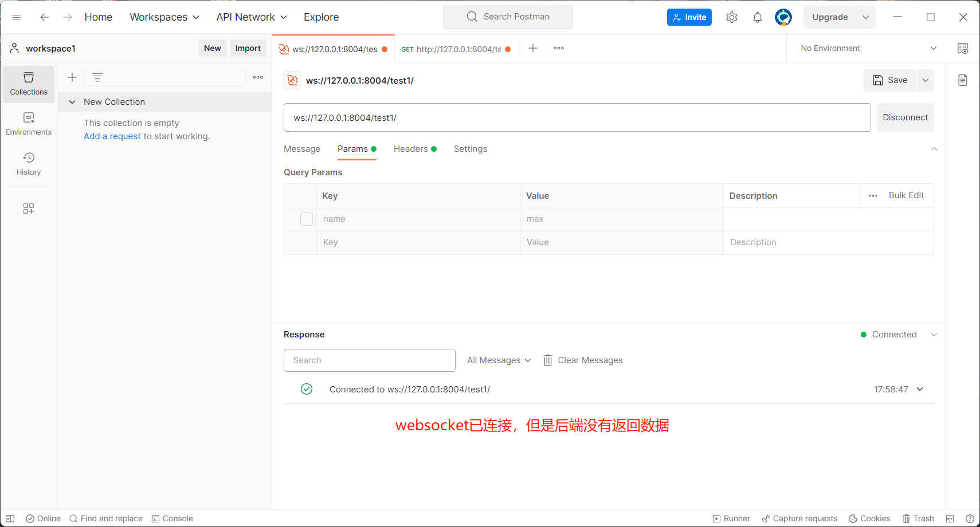Viewport: 980px width, 527px height.
Task: Open Collections in the sidebar
Action: pyautogui.click(x=29, y=84)
